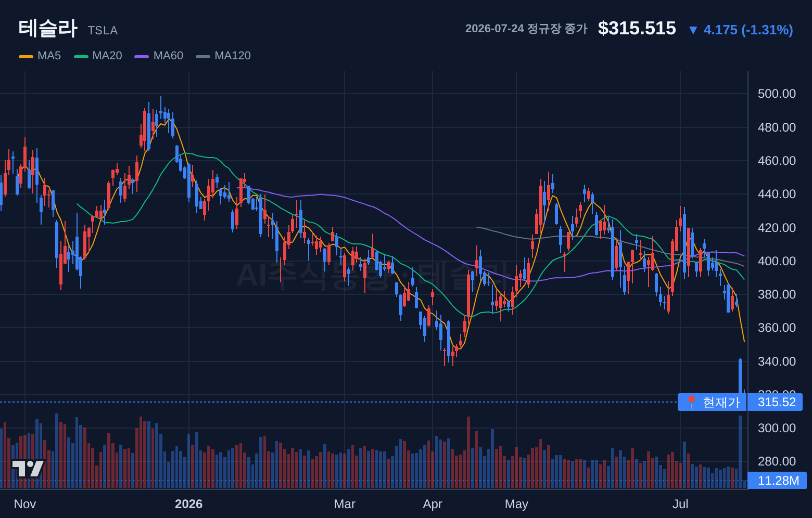The width and height of the screenshot is (812, 518).
Task: Click the 4.175 (-1.31%) change value
Action: click(748, 30)
